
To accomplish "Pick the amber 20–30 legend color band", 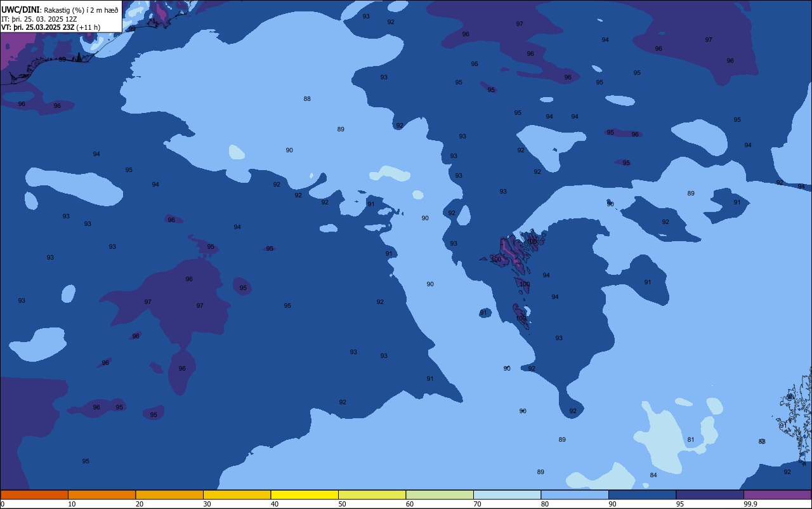I will coord(169,494).
